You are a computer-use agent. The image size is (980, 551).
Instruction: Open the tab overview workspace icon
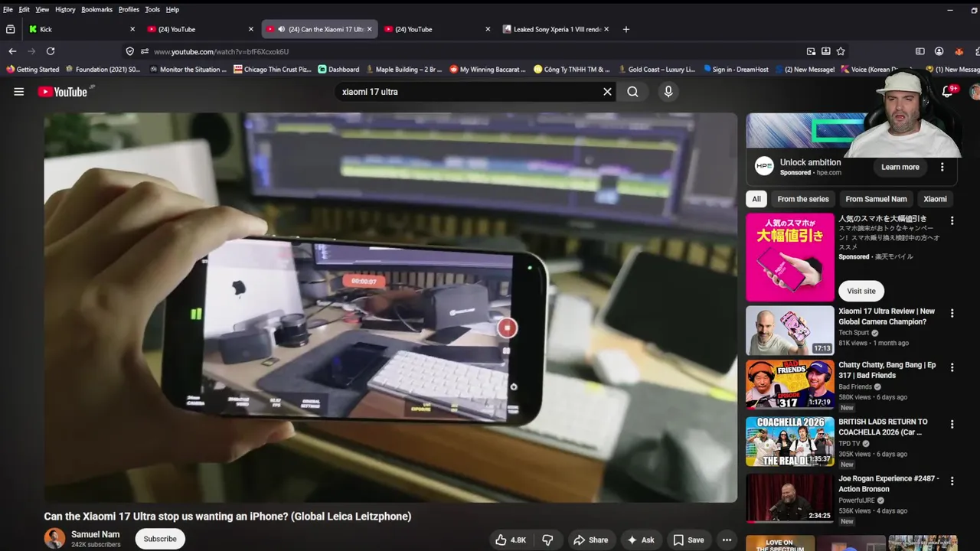click(10, 29)
